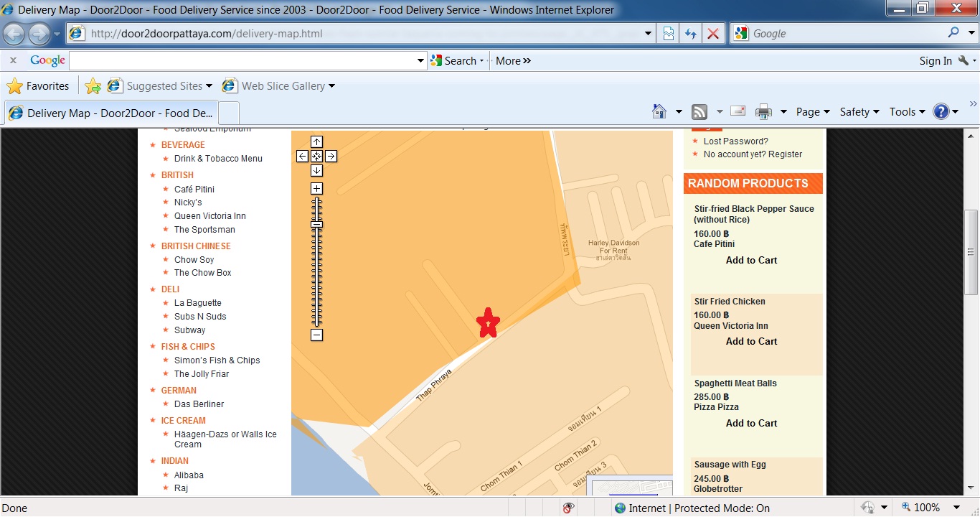Screen dimensions: 980x517
Task: Select the Delivery Map browser tab
Action: tap(110, 113)
